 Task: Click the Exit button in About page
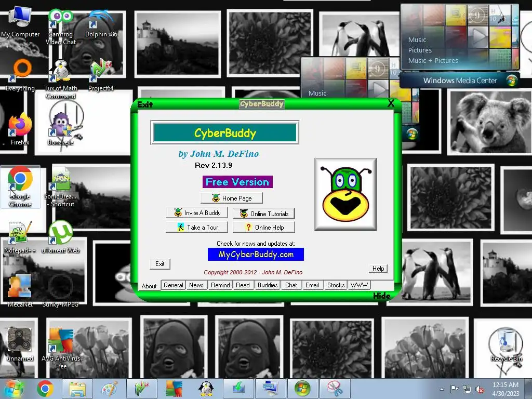click(x=160, y=264)
